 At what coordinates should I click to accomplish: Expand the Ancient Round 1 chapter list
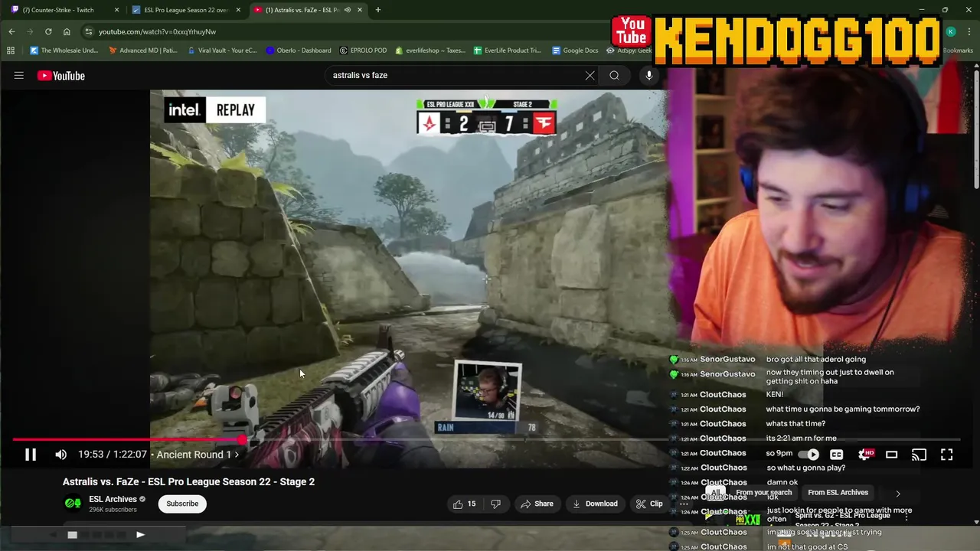(196, 455)
